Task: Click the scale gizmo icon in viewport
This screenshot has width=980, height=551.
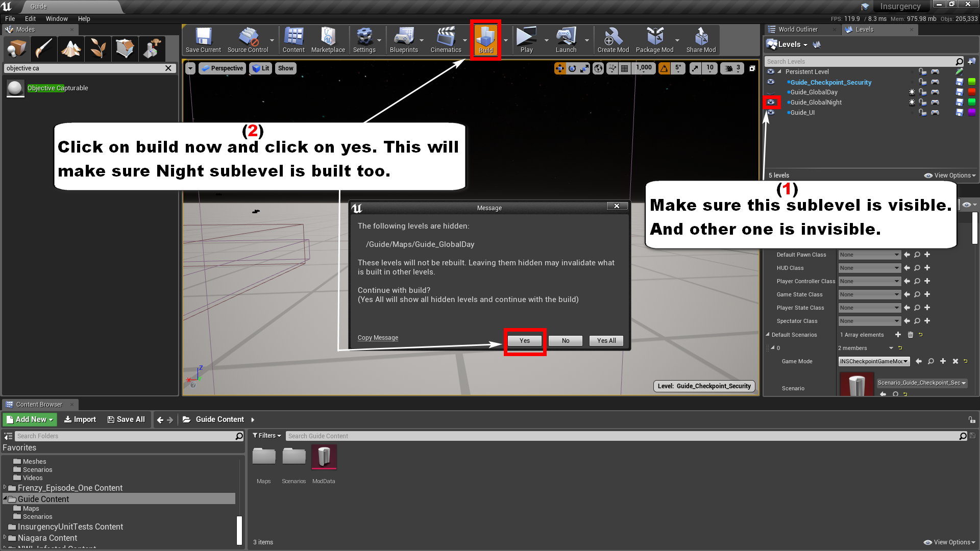Action: pos(584,68)
